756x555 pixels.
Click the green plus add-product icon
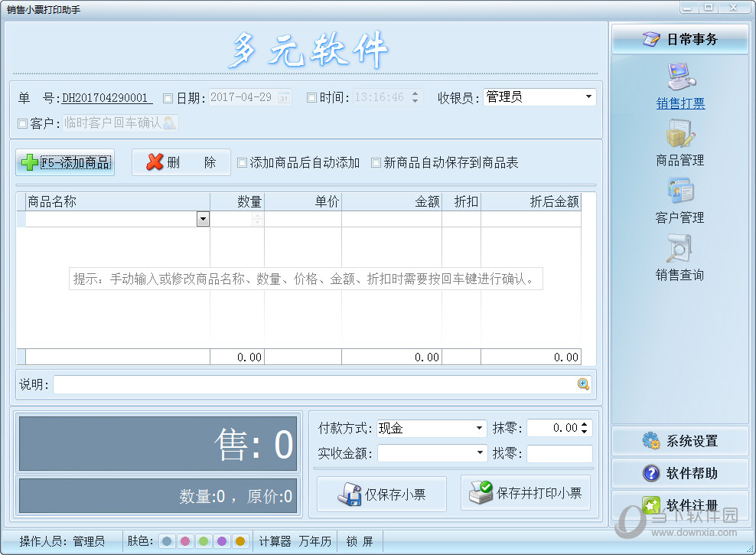click(29, 162)
